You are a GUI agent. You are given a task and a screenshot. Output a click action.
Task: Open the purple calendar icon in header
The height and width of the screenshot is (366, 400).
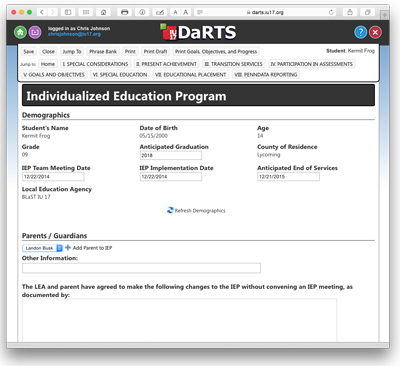click(35, 32)
